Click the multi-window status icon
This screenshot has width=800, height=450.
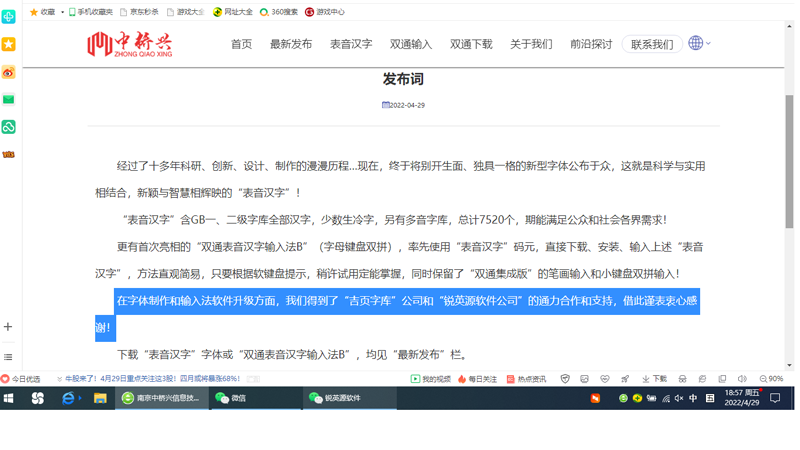(722, 379)
